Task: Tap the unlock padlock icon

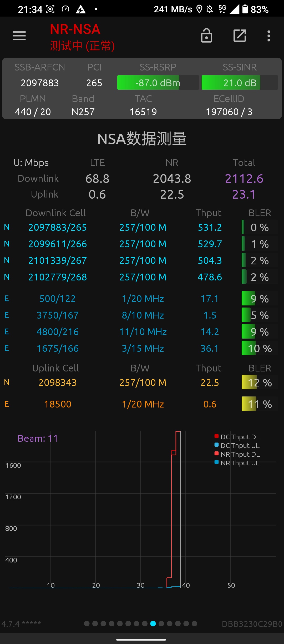Action: [206, 36]
